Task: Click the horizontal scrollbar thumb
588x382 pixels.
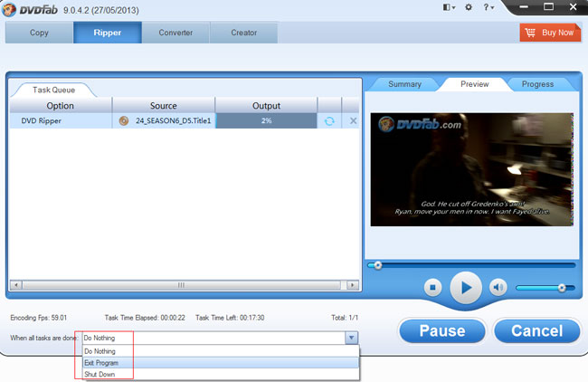Action: tap(181, 285)
